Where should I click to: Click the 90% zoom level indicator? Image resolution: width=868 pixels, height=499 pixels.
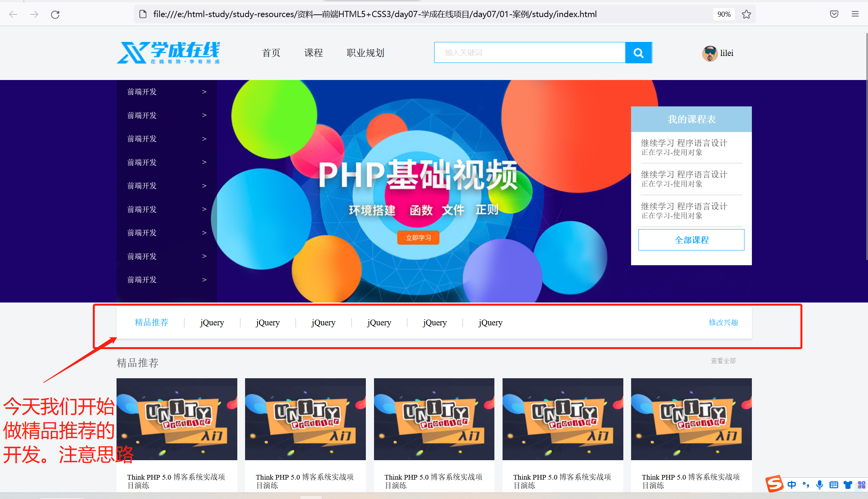[x=724, y=14]
